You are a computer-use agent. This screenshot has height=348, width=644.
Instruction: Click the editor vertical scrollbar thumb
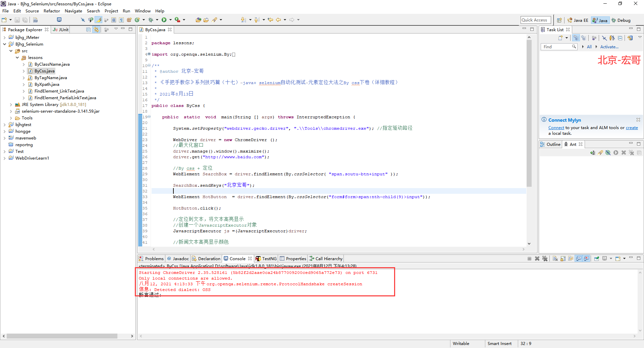point(529,113)
